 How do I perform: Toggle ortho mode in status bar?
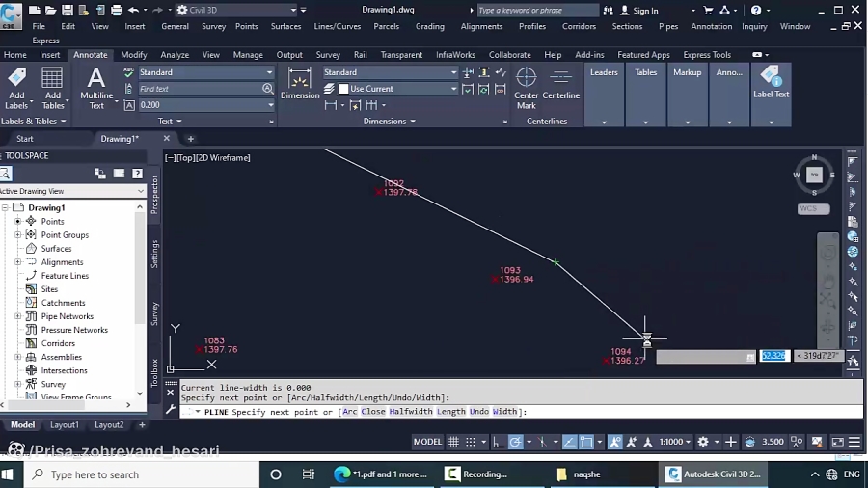pos(499,442)
